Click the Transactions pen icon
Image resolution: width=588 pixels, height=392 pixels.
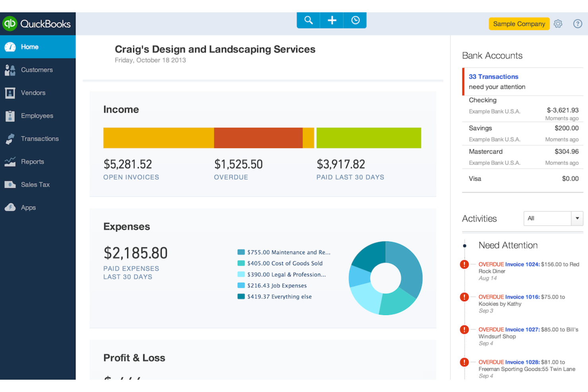tap(10, 139)
